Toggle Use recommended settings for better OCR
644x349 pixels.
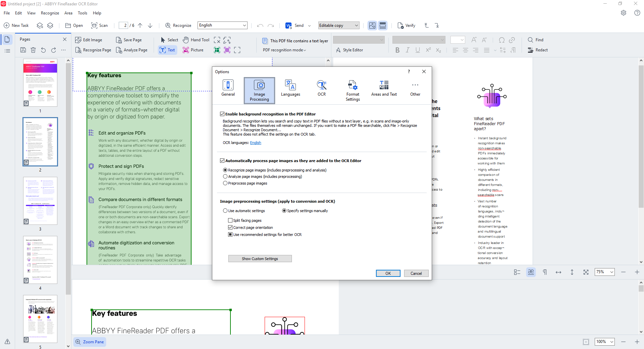tap(230, 235)
